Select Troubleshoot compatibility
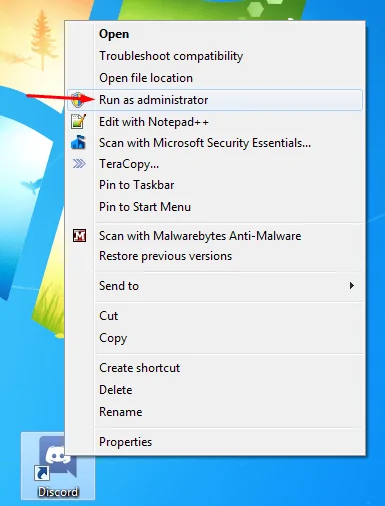 [215, 56]
